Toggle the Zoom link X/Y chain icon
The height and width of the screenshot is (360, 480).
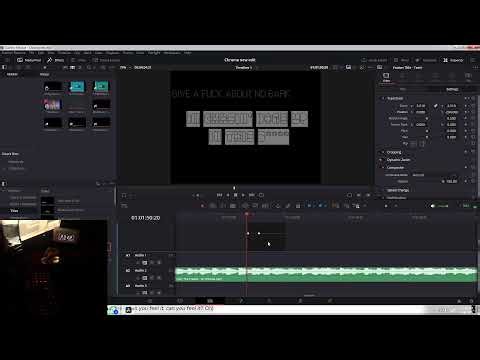435,106
